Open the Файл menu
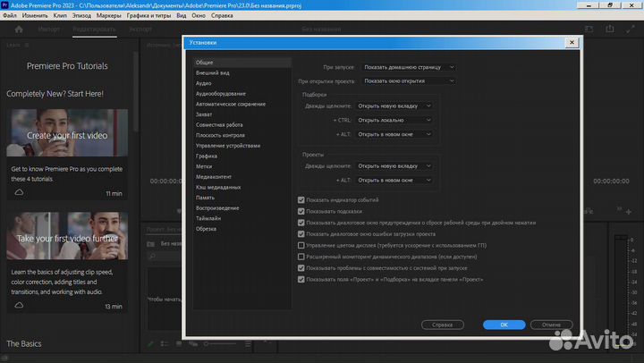644x363 pixels. coord(10,15)
